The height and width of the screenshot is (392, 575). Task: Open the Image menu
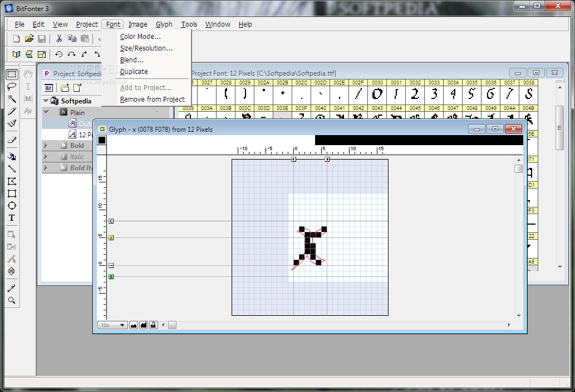[x=138, y=24]
